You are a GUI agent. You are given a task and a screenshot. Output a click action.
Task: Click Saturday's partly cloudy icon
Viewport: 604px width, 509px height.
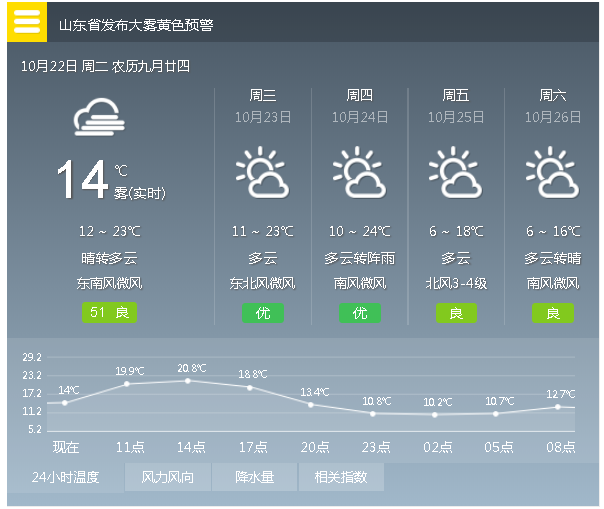tap(552, 172)
